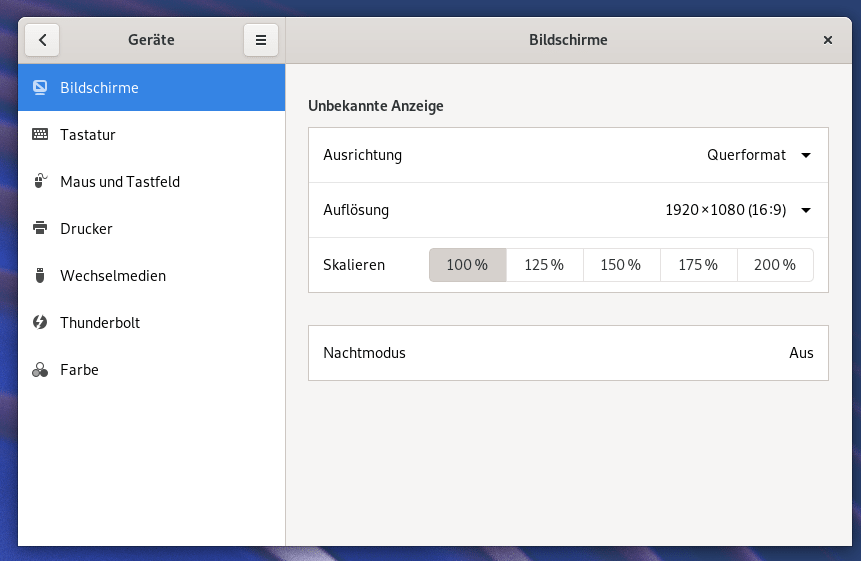Click the Querformat orientation value
This screenshot has width=861, height=561.
746,155
